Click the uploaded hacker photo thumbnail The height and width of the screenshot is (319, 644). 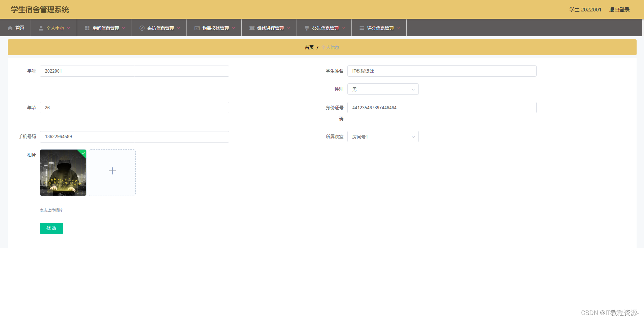63,172
